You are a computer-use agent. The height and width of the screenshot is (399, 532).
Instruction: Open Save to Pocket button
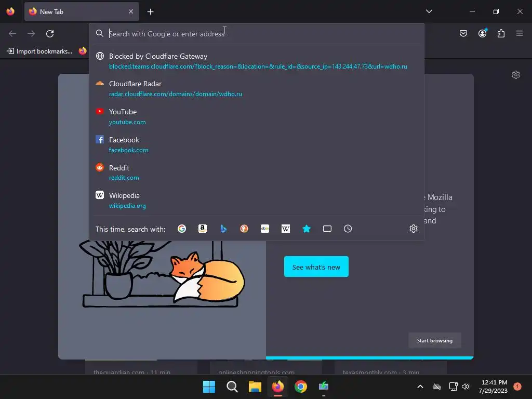point(463,33)
